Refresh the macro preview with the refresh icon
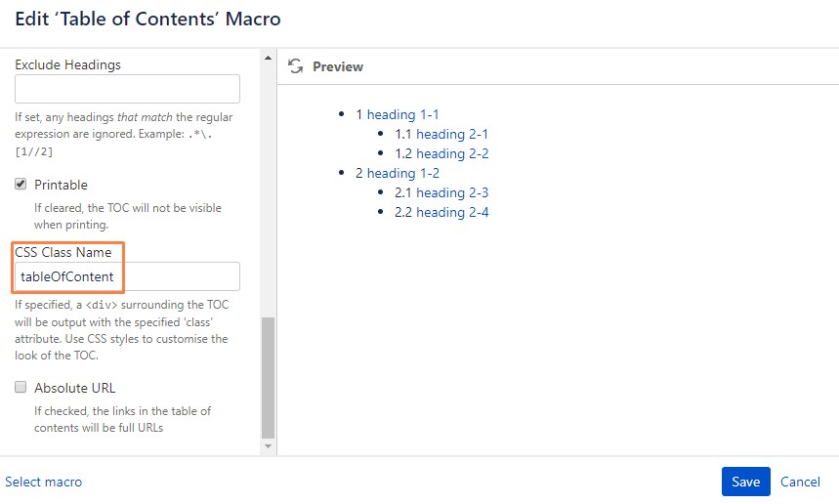This screenshot has height=504, width=839. tap(295, 65)
